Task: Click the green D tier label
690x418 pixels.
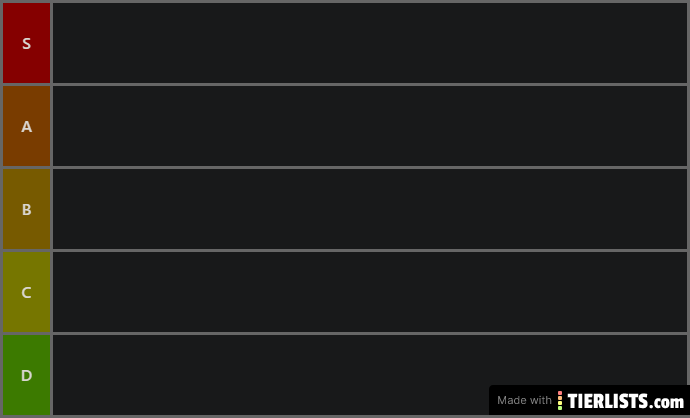Action: [26, 375]
